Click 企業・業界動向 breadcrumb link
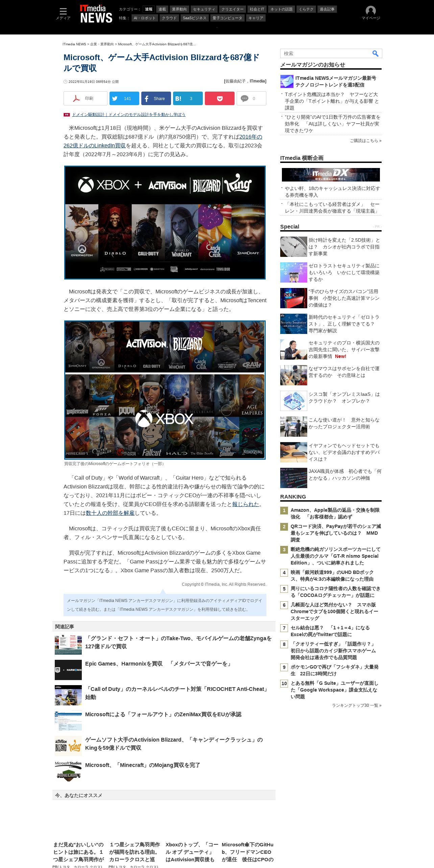 point(102,44)
